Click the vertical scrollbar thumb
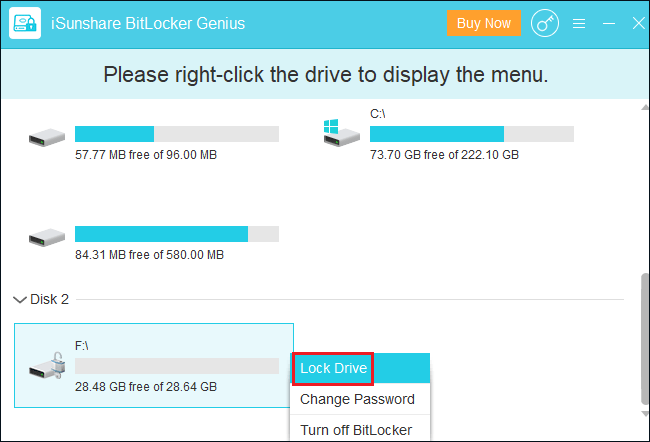This screenshot has height=442, width=650. [x=645, y=338]
